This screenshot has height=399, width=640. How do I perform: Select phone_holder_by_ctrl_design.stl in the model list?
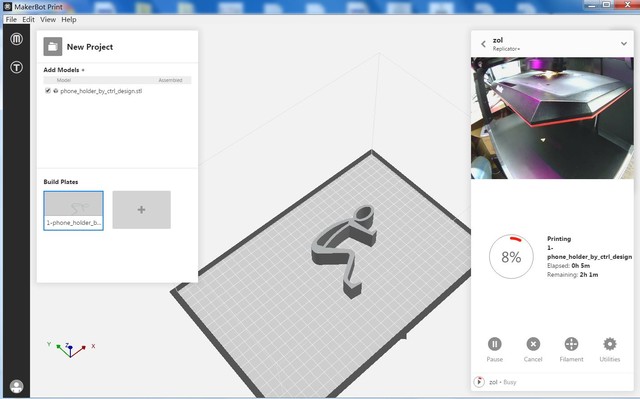101,91
